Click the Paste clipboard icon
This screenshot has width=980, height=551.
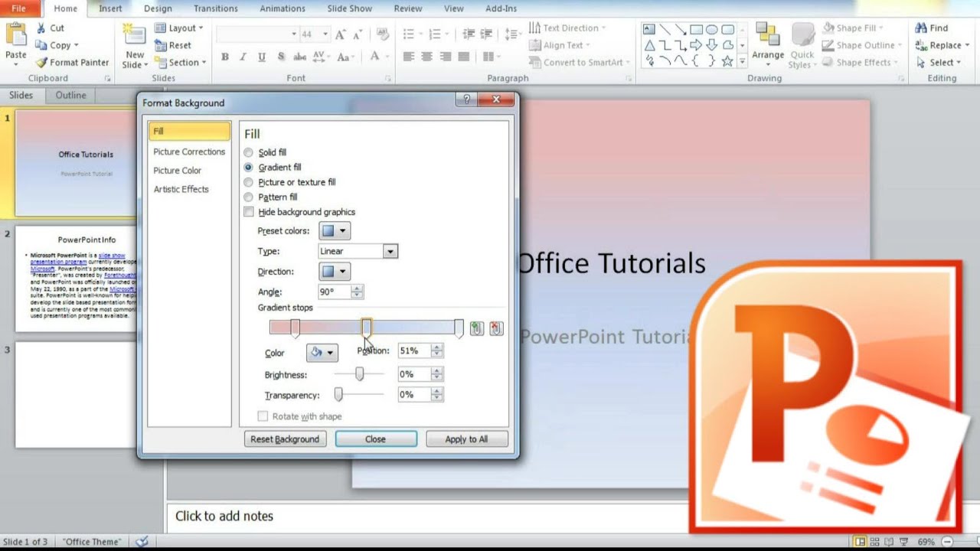[x=15, y=34]
